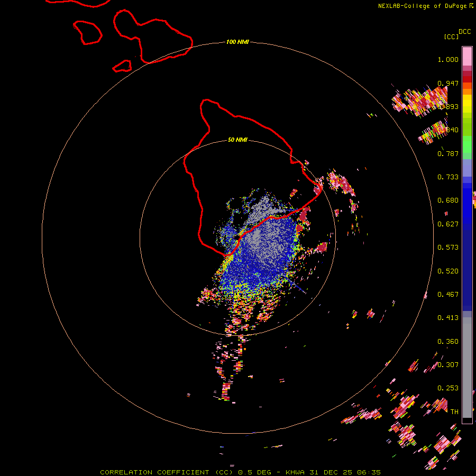The image size is (476, 476).
Task: Click the NEXLAB-College of DuPage title text
Action: pos(422,6)
